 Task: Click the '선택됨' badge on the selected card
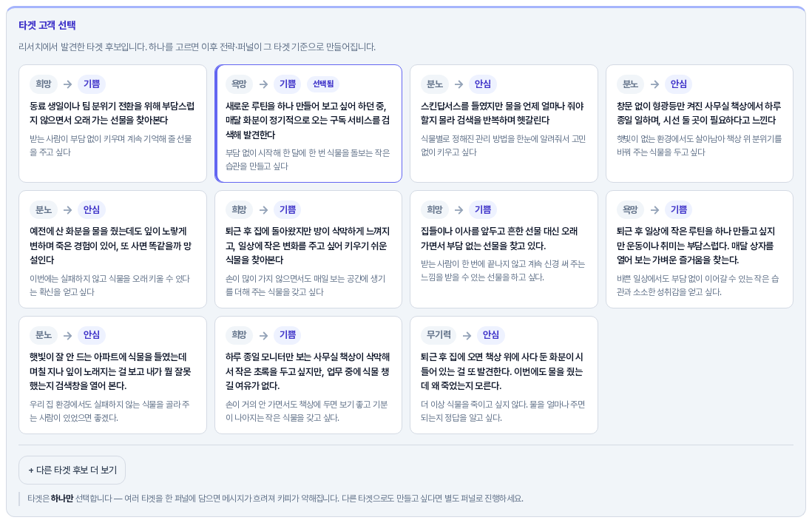[x=323, y=84]
